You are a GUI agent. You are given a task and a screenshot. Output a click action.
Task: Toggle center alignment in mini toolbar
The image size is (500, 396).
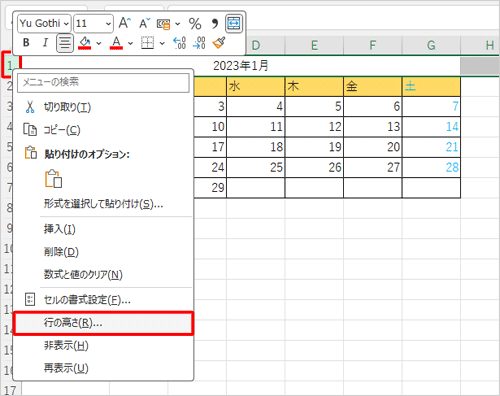tap(65, 43)
